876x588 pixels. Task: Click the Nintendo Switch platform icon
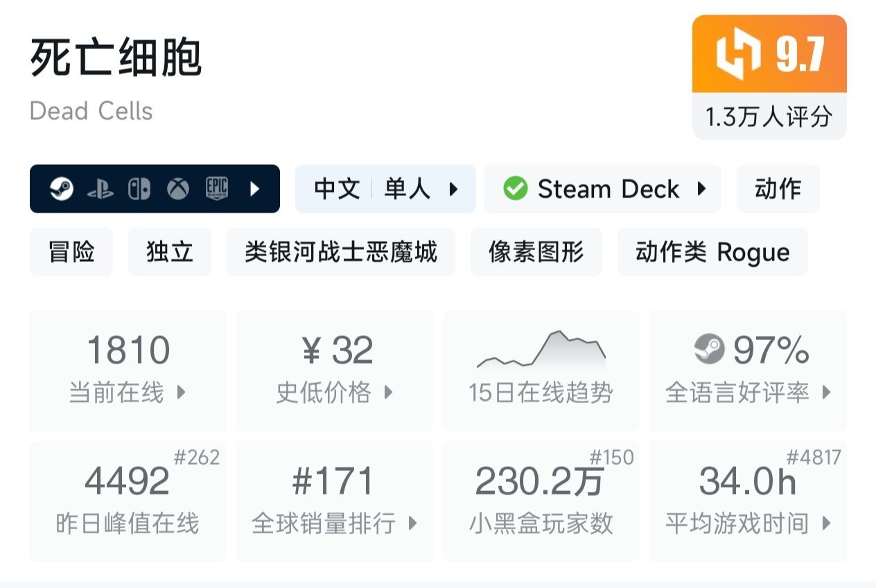(x=139, y=189)
